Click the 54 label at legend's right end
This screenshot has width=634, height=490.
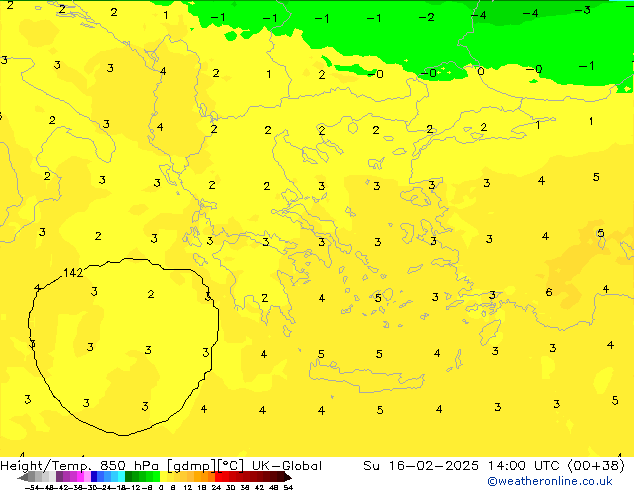(288, 487)
